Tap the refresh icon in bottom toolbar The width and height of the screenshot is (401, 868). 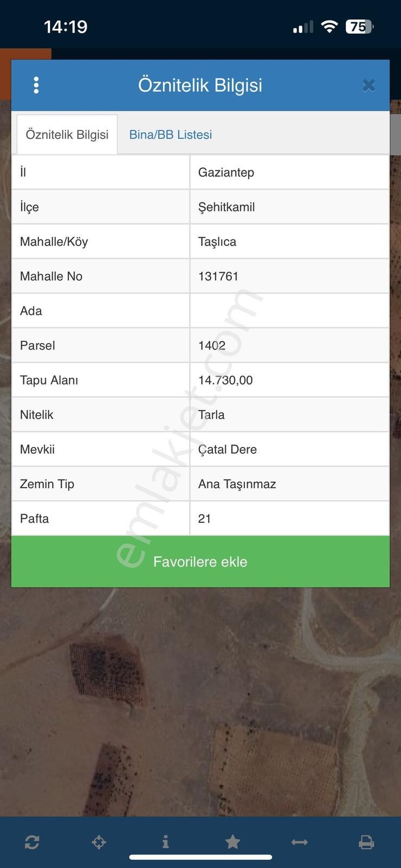click(32, 842)
